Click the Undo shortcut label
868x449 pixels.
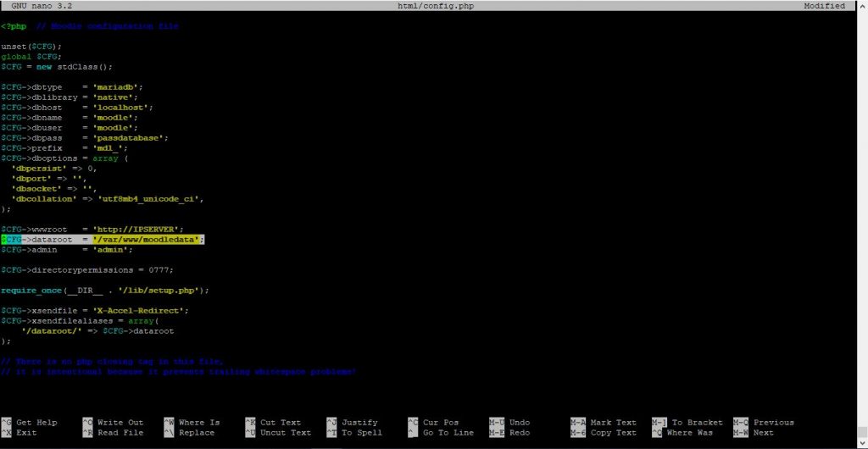520,422
